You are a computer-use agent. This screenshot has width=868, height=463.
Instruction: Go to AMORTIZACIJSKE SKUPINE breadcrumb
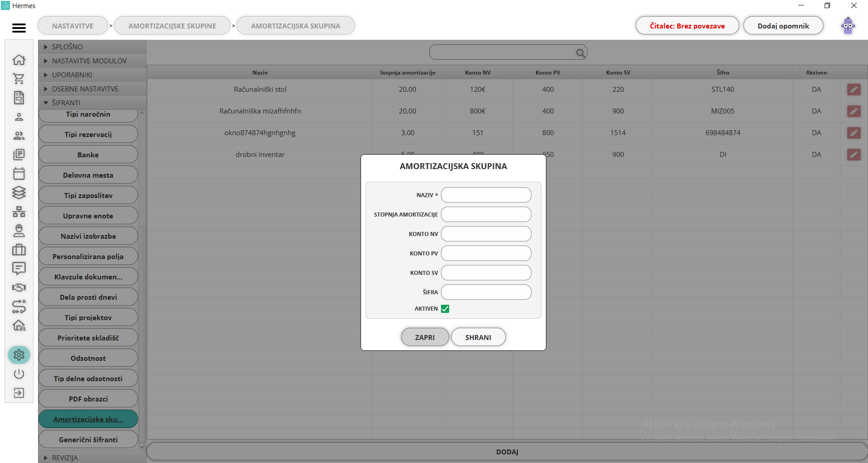(172, 26)
